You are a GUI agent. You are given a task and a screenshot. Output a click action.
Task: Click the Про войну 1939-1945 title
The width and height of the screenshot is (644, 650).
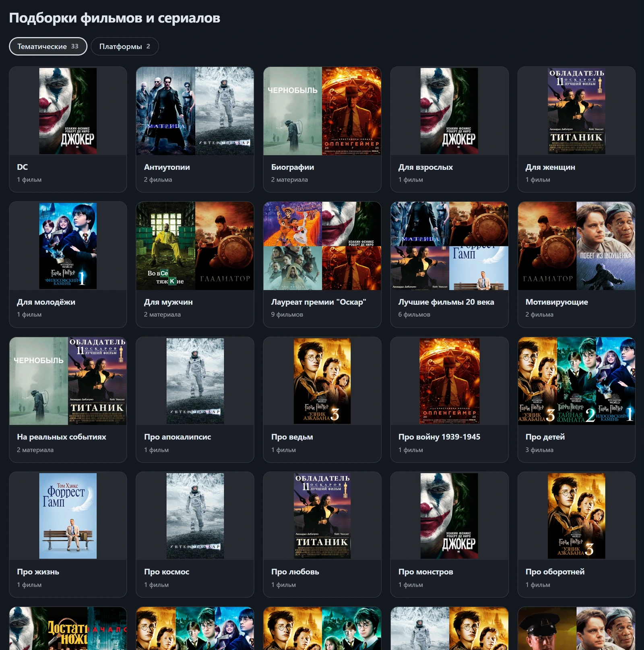coord(439,437)
